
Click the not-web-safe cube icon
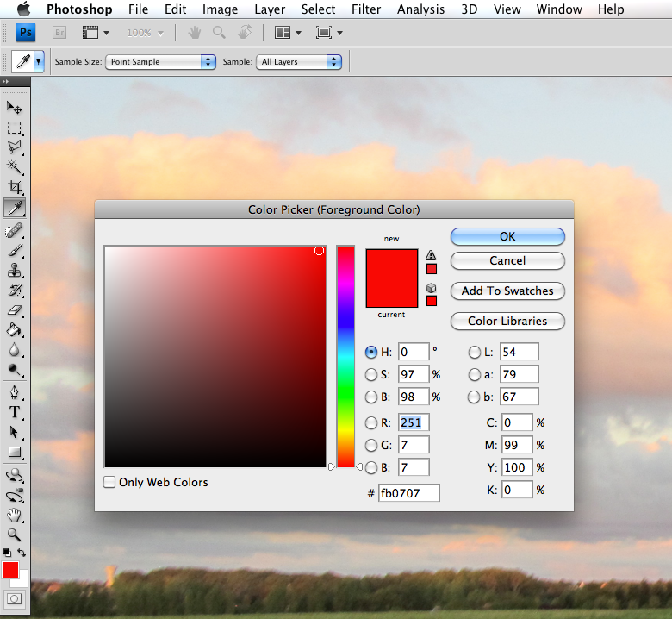tap(431, 288)
